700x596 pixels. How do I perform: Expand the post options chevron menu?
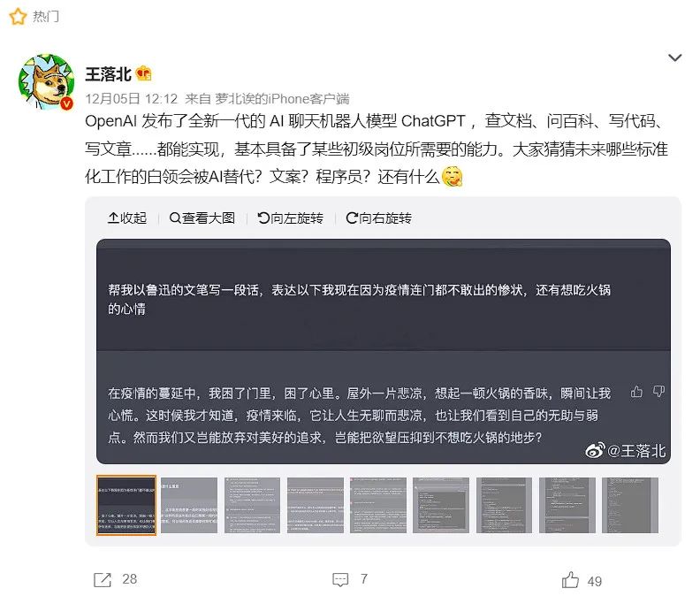674,57
